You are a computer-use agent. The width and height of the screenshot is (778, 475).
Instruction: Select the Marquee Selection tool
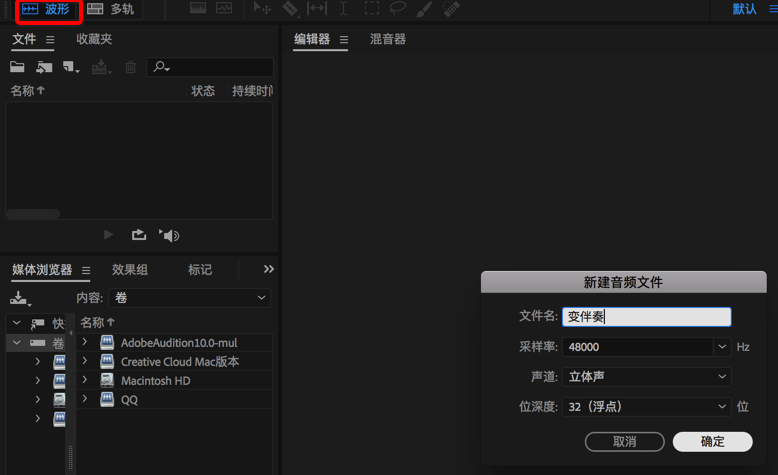pyautogui.click(x=372, y=8)
